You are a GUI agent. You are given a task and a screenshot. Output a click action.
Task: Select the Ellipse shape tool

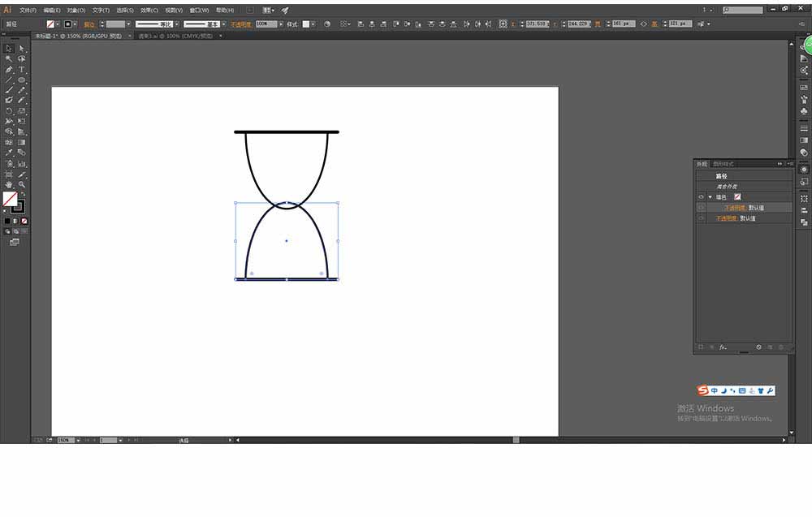click(x=22, y=80)
